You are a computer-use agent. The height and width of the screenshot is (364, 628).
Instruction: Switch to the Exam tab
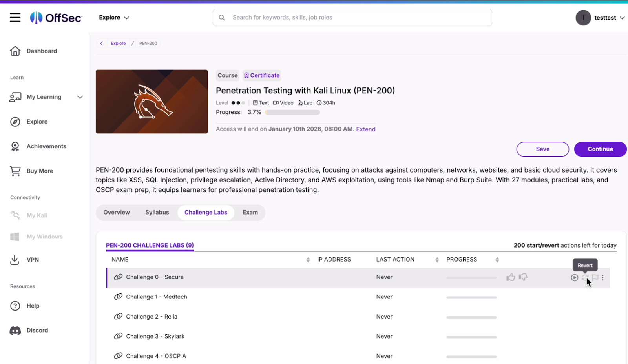click(250, 212)
